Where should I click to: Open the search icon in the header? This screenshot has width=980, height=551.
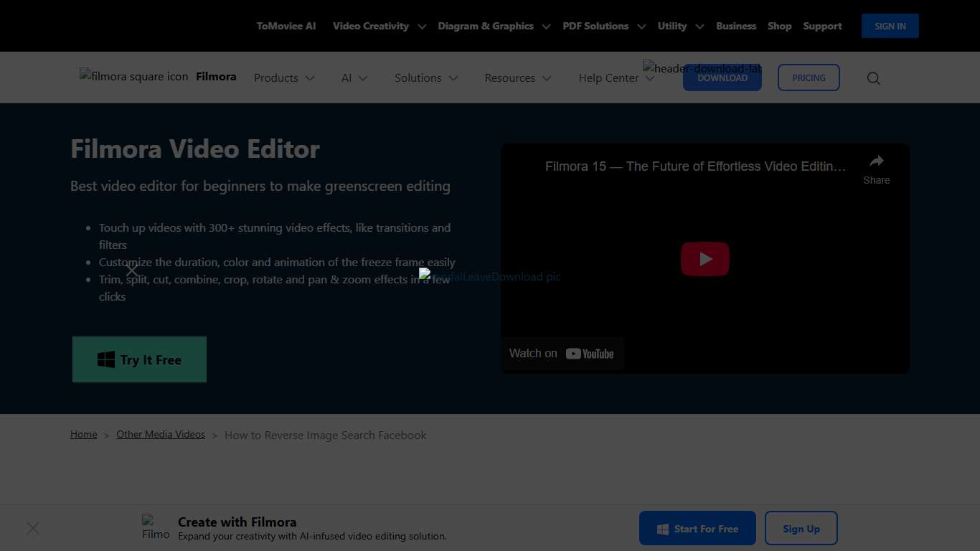point(873,77)
